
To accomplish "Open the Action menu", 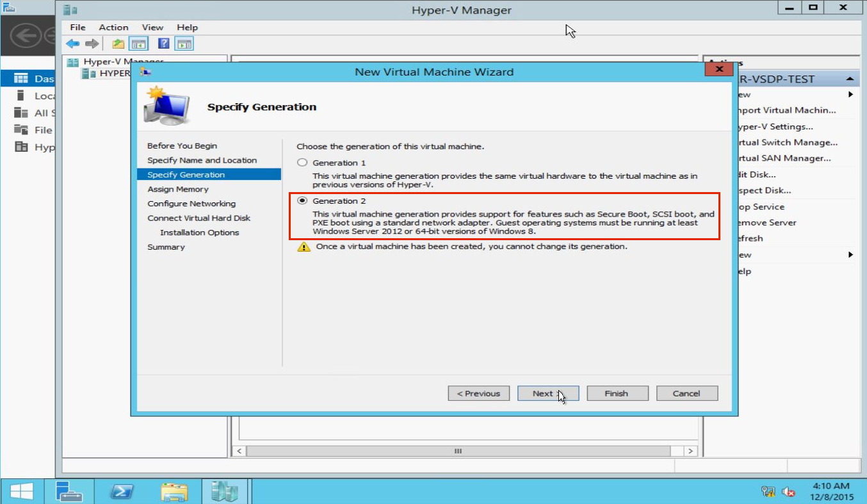I will pos(113,28).
